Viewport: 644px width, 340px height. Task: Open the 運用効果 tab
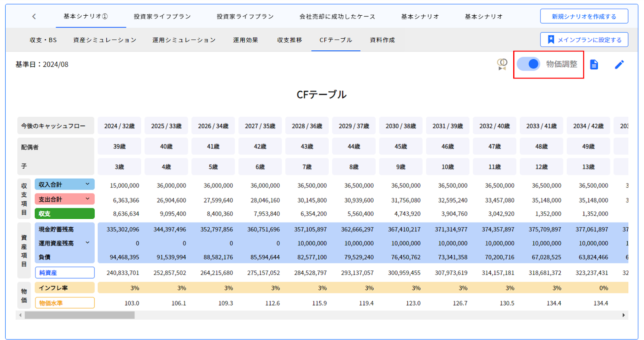pos(246,40)
